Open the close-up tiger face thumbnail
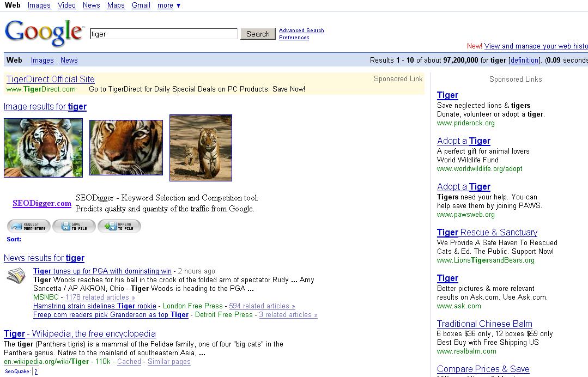This screenshot has width=588, height=377. click(x=126, y=147)
